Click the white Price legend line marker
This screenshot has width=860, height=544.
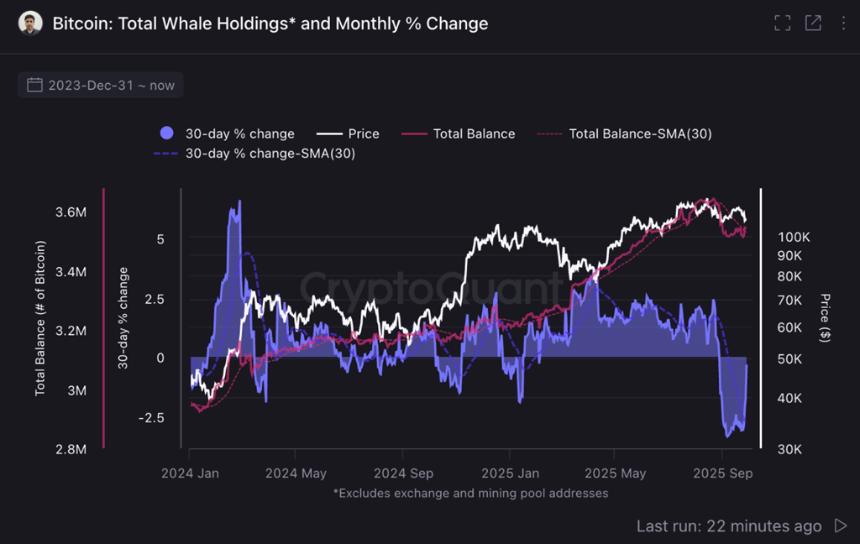click(330, 133)
